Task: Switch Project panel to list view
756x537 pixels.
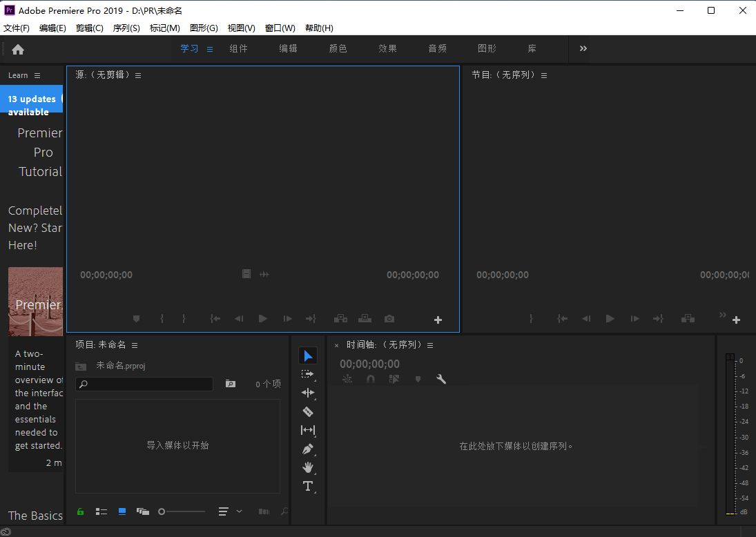Action: click(x=101, y=511)
